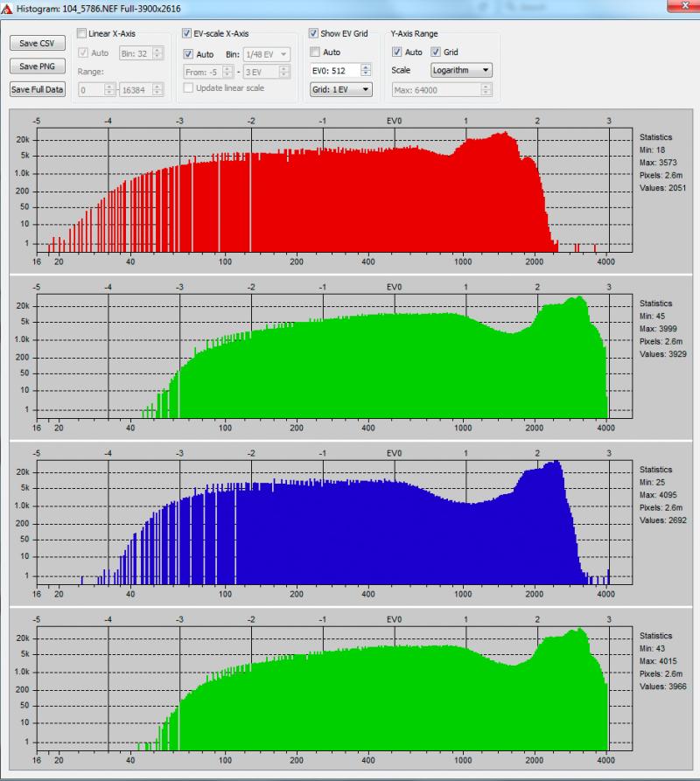This screenshot has width=700, height=781.
Task: Click the red channel histogram plot
Action: tap(334, 191)
